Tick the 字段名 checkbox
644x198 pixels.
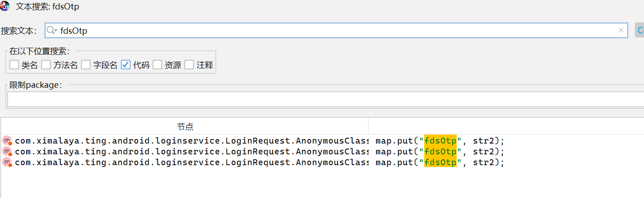86,65
